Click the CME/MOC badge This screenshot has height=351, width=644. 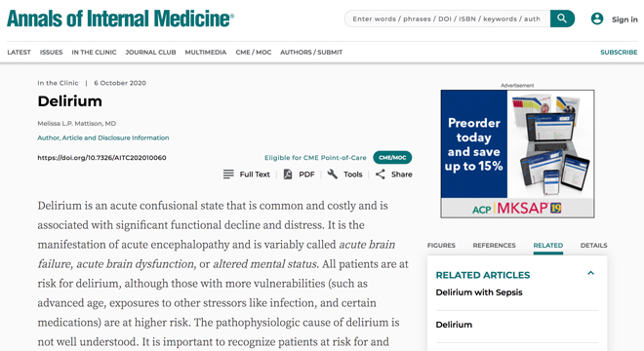coord(392,158)
